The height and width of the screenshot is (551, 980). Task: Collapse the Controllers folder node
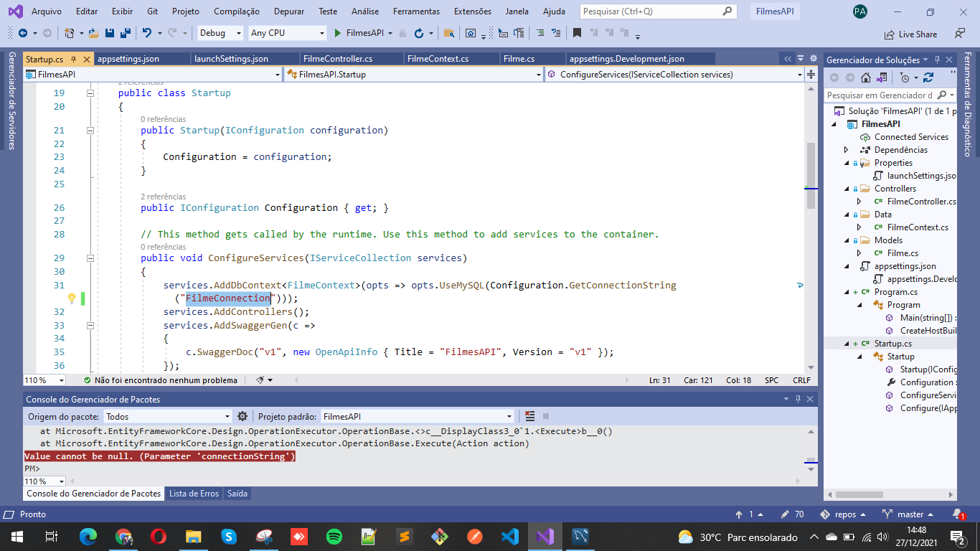point(846,189)
